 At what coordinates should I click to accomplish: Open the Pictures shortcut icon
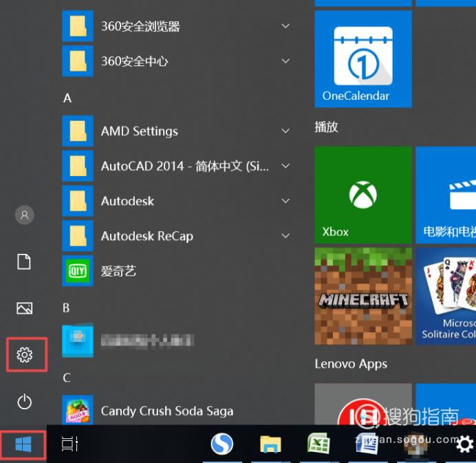[x=24, y=308]
